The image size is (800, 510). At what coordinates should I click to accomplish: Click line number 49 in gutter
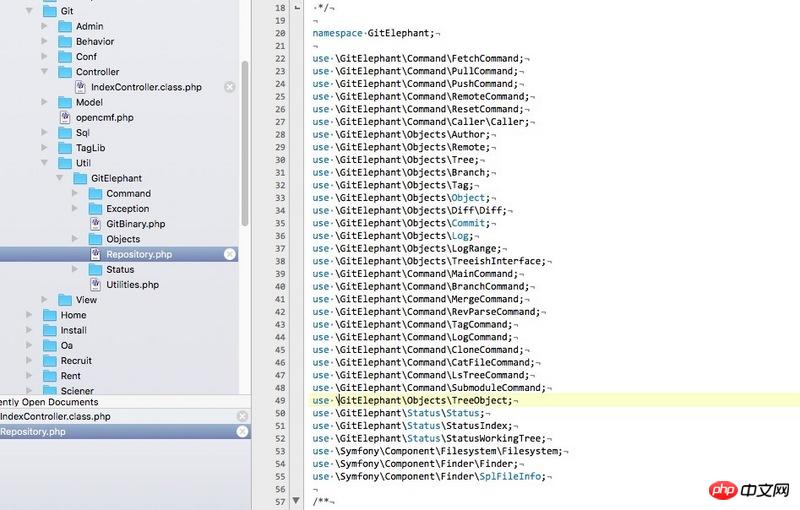click(280, 400)
